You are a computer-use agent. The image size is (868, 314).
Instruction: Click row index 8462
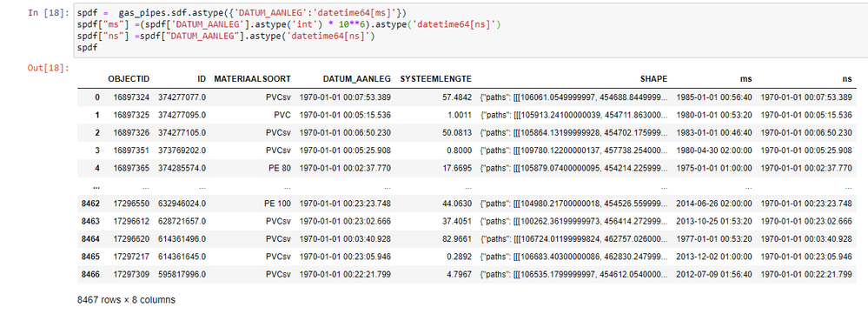point(90,204)
